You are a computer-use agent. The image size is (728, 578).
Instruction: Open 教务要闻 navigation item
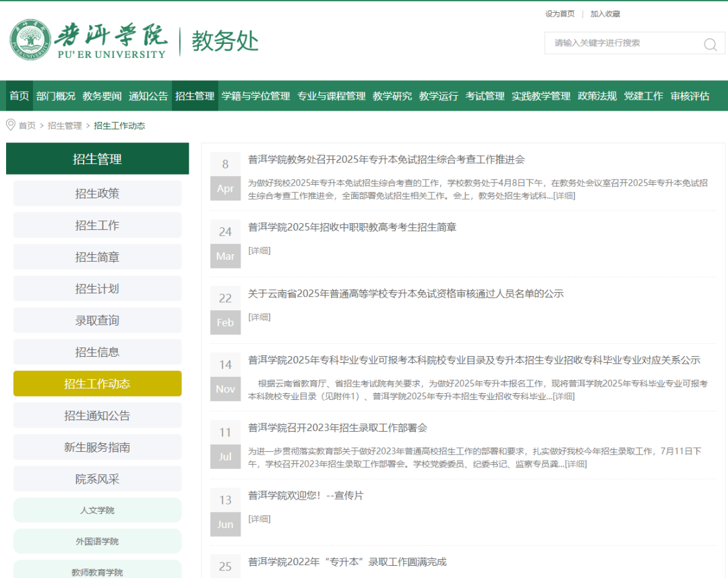102,96
